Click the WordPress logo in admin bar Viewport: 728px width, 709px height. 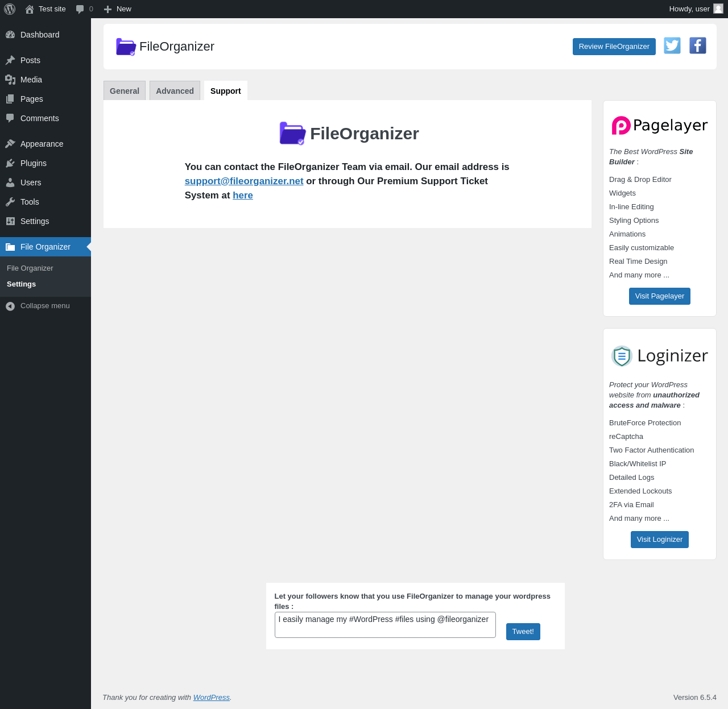point(10,9)
